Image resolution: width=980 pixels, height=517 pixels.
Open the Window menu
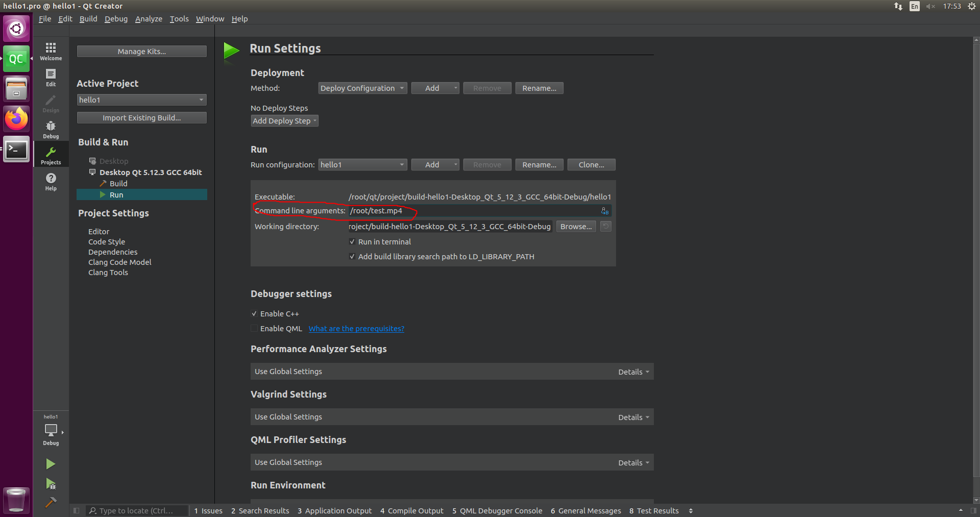pos(210,19)
